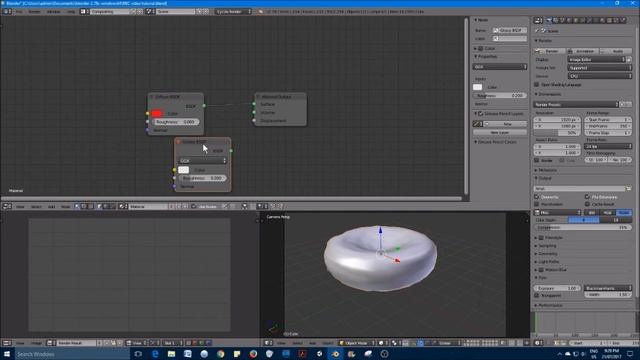Click the node Name field in sidebar

510,30
